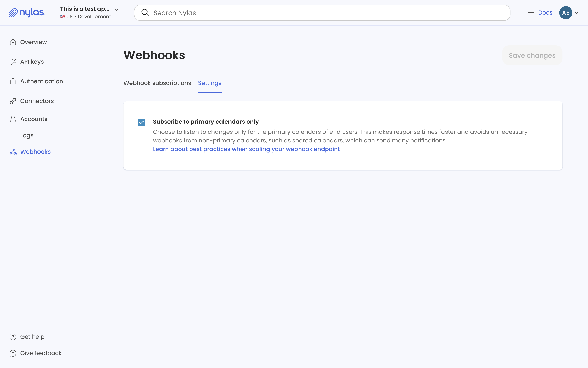Click the Give feedback option
This screenshot has width=588, height=368.
41,353
